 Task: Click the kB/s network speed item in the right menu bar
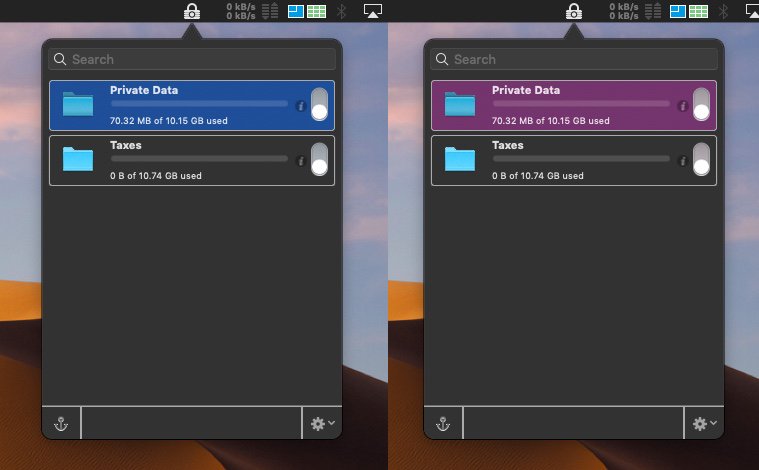623,11
